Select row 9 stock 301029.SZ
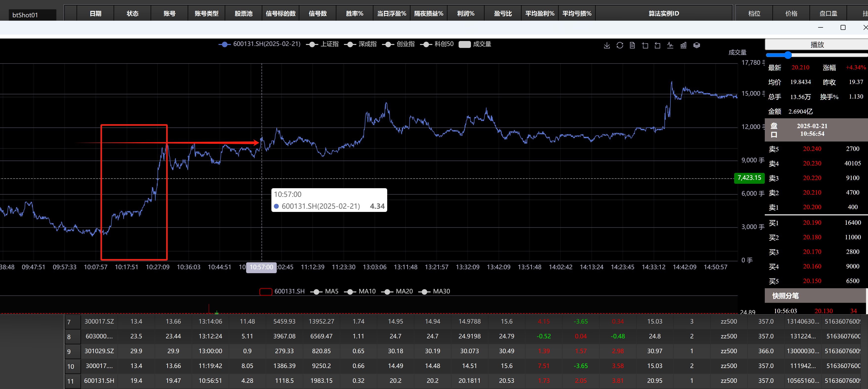 click(99, 351)
